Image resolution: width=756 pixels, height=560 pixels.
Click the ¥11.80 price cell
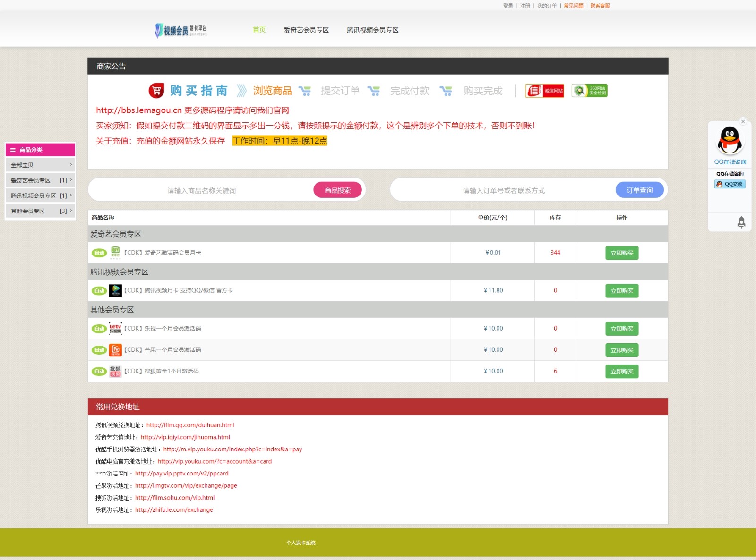pyautogui.click(x=493, y=290)
